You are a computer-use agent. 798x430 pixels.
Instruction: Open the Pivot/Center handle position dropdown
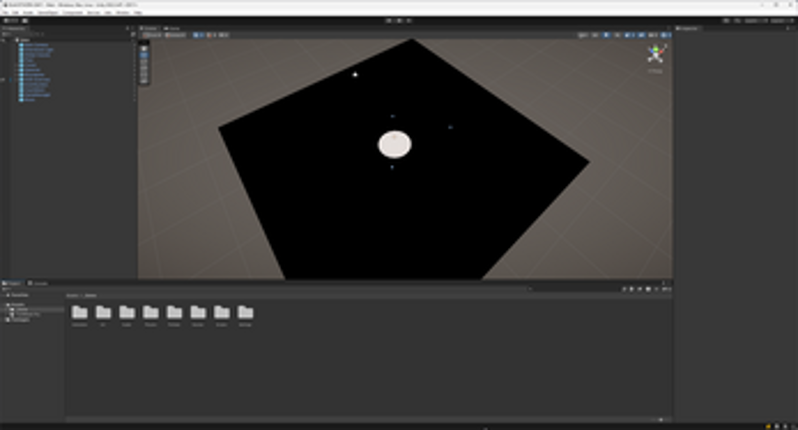click(x=152, y=35)
